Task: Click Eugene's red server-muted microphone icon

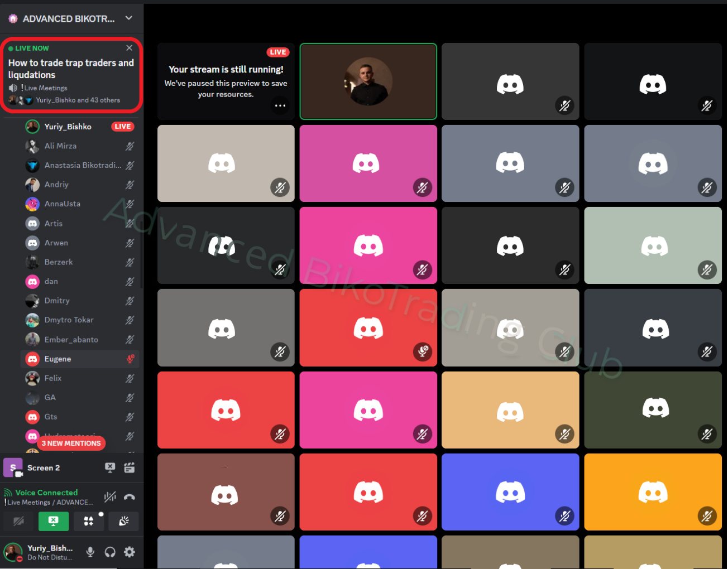Action: (130, 359)
